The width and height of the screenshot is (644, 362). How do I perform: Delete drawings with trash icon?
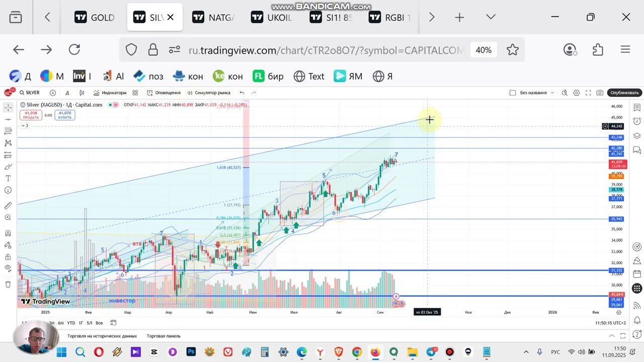[8, 284]
